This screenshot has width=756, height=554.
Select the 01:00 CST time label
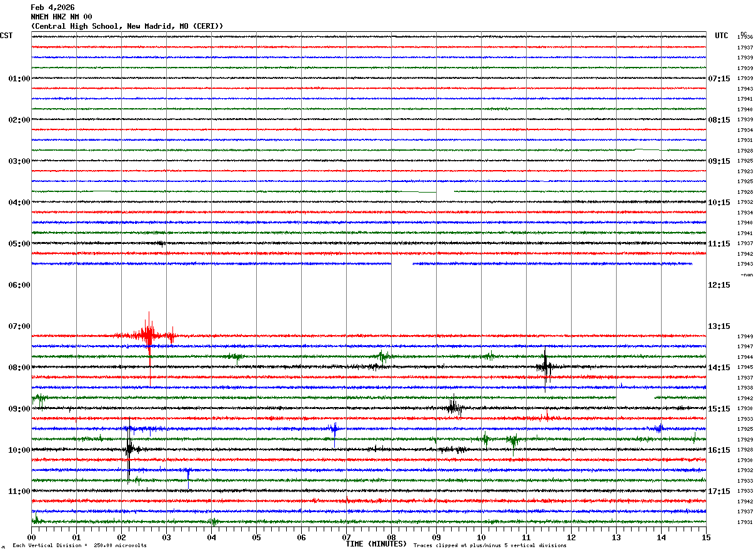tap(19, 79)
